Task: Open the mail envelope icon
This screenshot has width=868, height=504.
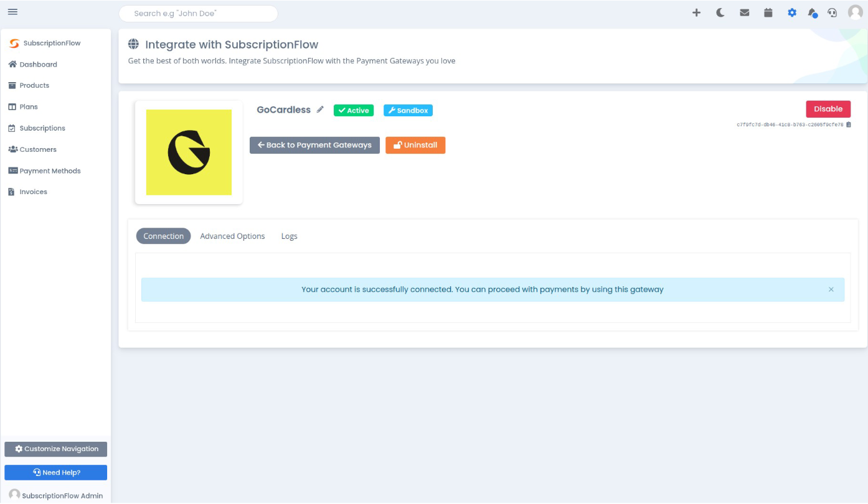Action: (745, 12)
